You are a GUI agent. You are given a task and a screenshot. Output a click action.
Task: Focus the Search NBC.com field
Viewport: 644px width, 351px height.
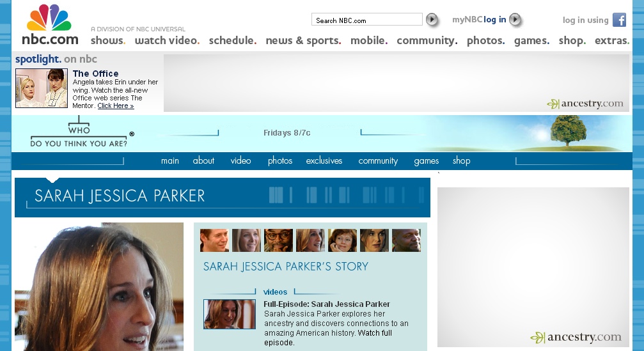tap(367, 20)
